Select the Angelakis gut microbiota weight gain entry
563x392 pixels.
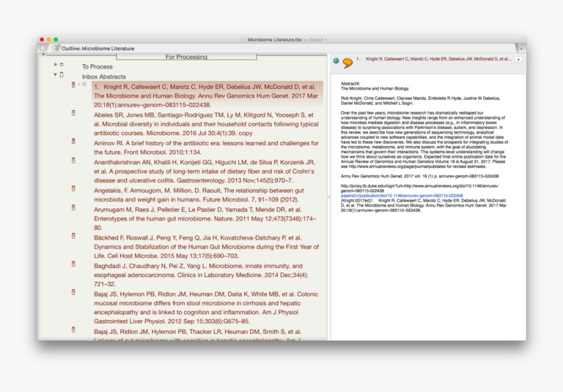click(x=199, y=195)
